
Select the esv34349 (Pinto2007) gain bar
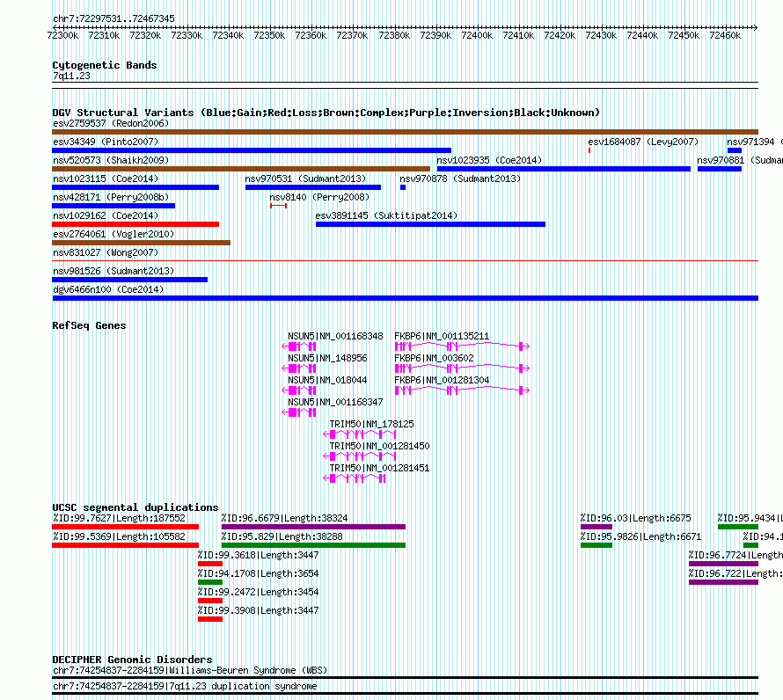[252, 150]
